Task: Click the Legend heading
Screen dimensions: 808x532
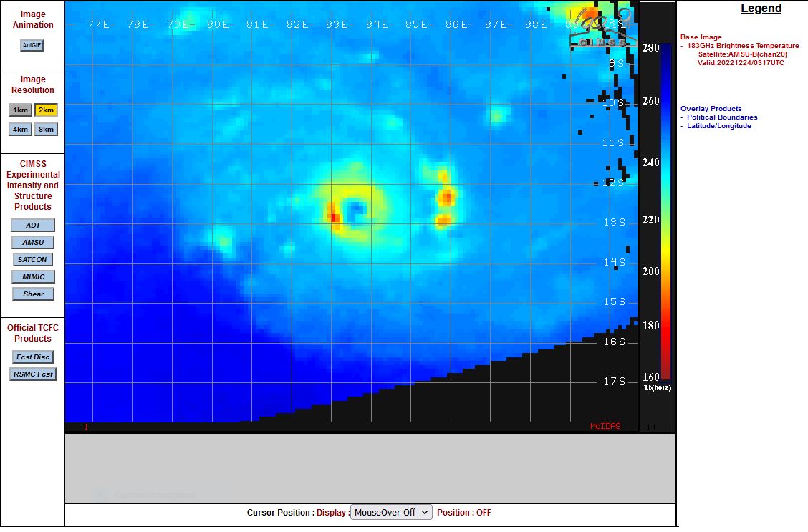Action: point(761,9)
